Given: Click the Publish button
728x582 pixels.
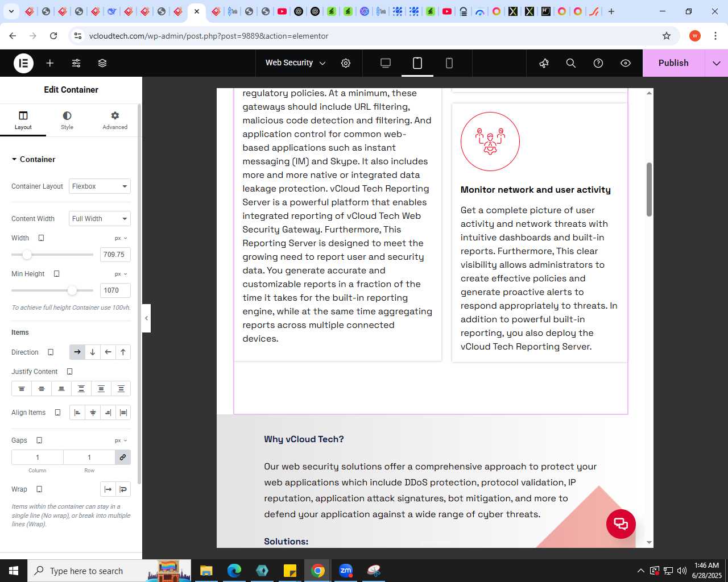Looking at the screenshot, I should (673, 63).
